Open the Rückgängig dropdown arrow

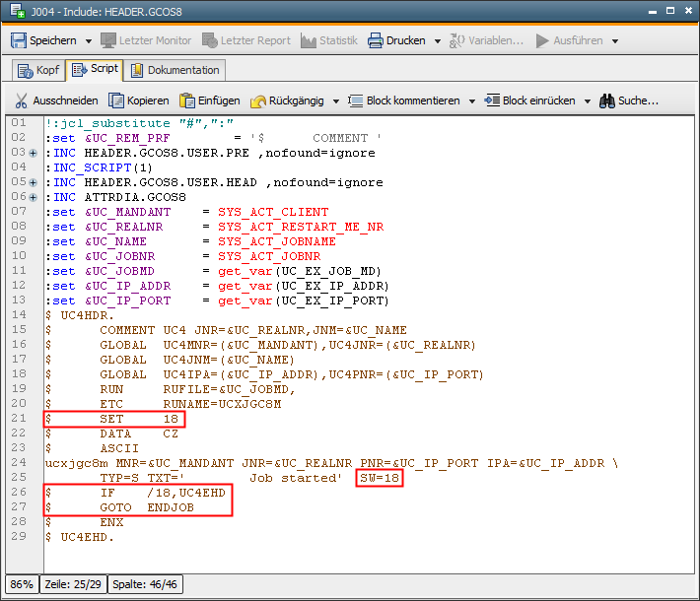tap(335, 101)
